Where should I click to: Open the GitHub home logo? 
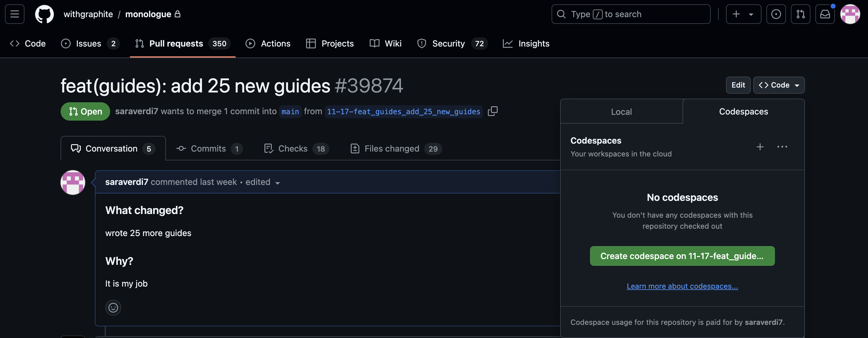pyautogui.click(x=44, y=14)
